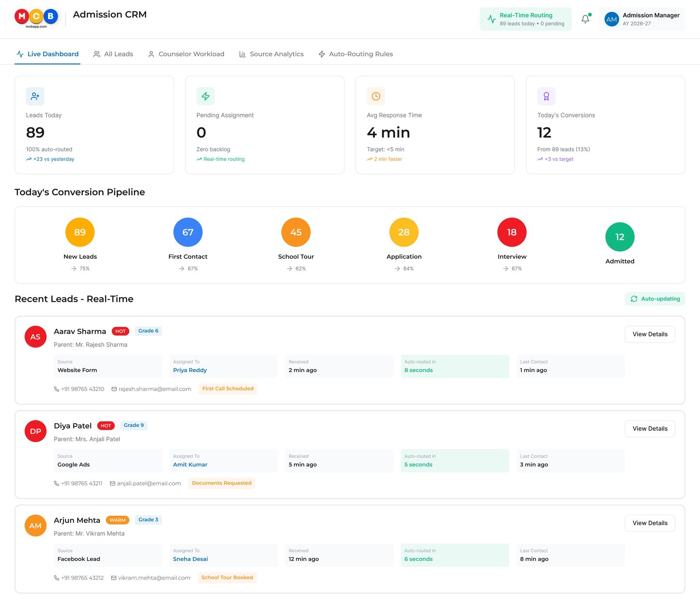Click the Avg Response Time clock icon
Screen dimensions: 700x599
coord(376,96)
